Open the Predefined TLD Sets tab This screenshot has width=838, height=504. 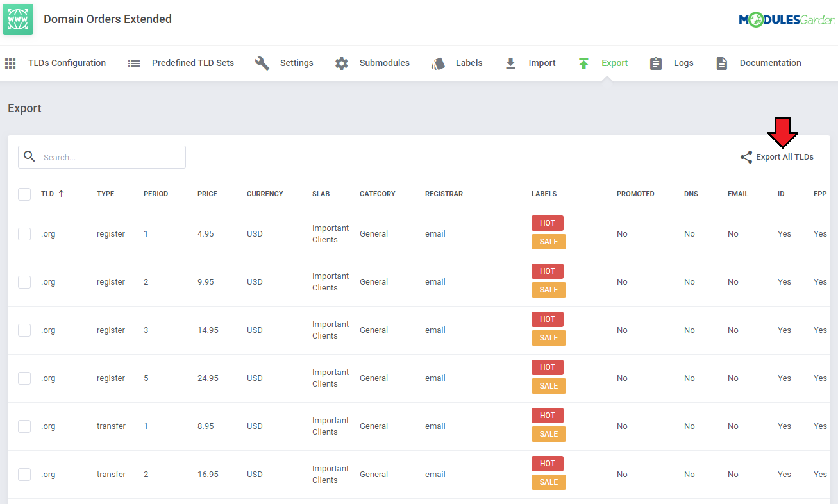pyautogui.click(x=181, y=63)
